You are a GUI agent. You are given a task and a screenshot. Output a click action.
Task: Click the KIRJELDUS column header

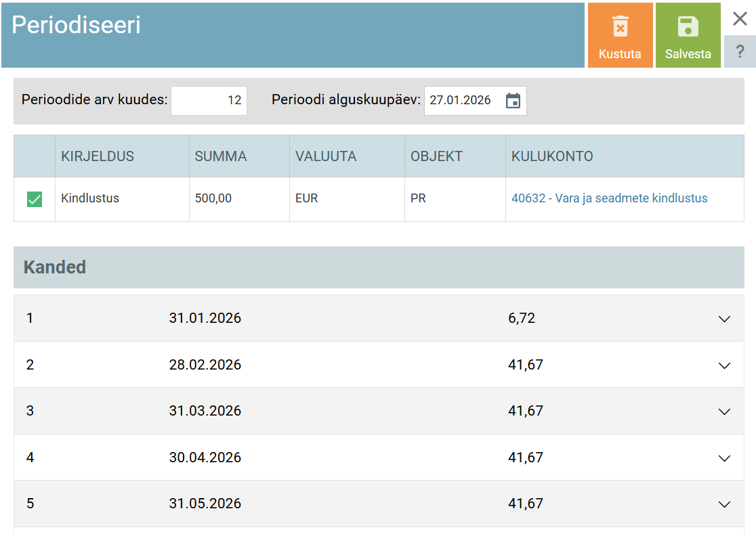122,156
